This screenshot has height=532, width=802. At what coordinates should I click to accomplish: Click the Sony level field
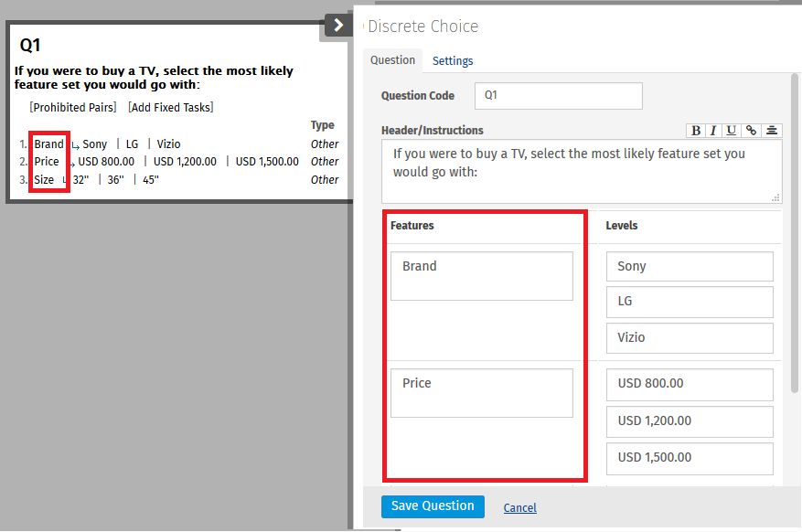click(690, 266)
